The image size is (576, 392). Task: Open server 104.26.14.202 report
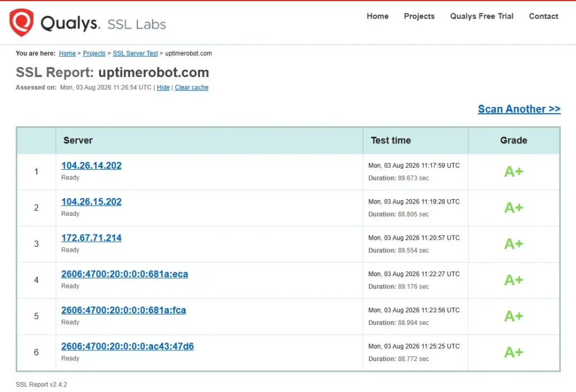92,166
